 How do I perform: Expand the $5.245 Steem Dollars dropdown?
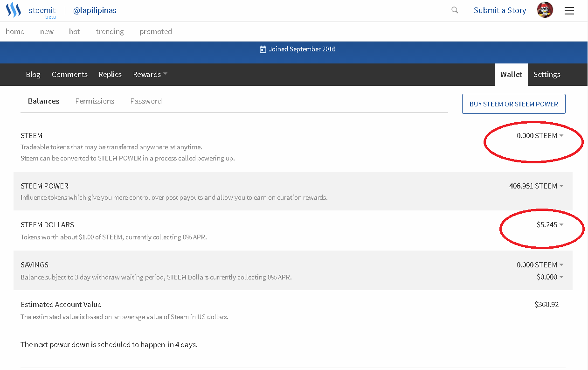(550, 225)
